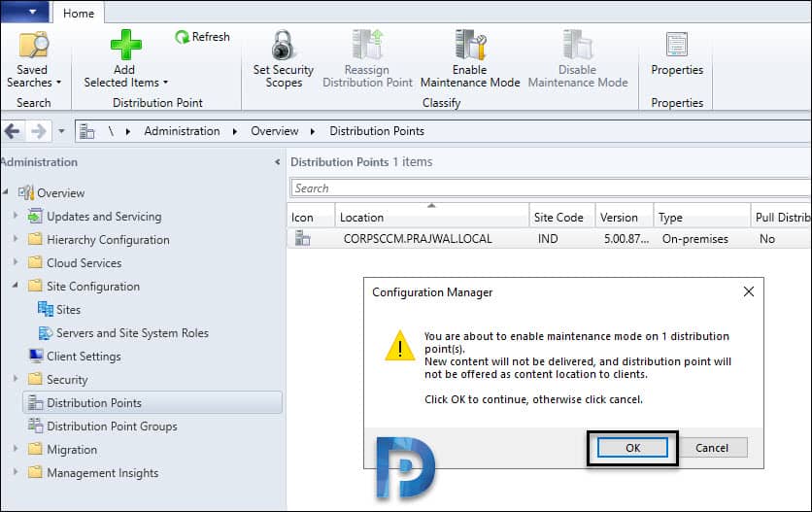Click the Site Configuration folder icon
This screenshot has width=812, height=512.
pos(35,286)
